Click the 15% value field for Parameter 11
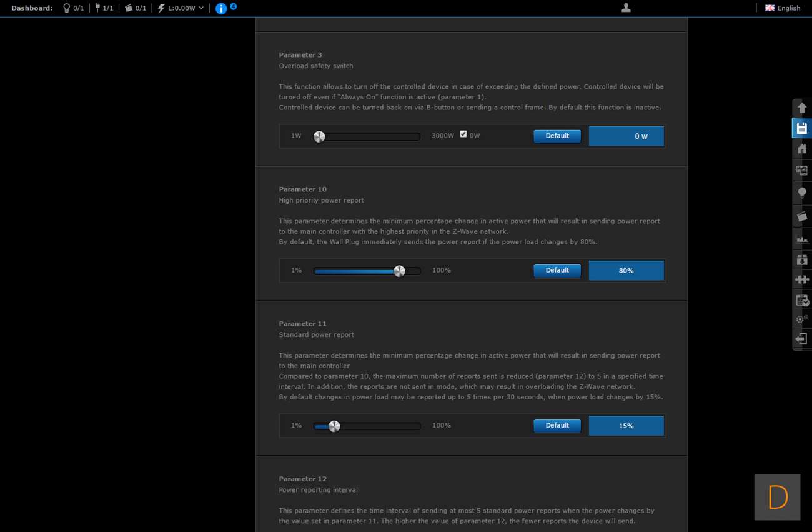Image resolution: width=812 pixels, height=532 pixels. (x=626, y=426)
